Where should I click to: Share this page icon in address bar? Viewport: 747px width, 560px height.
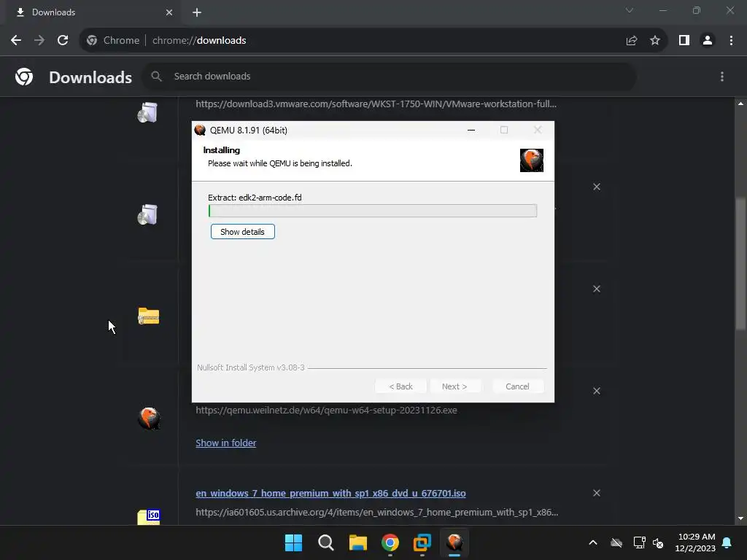tap(632, 41)
